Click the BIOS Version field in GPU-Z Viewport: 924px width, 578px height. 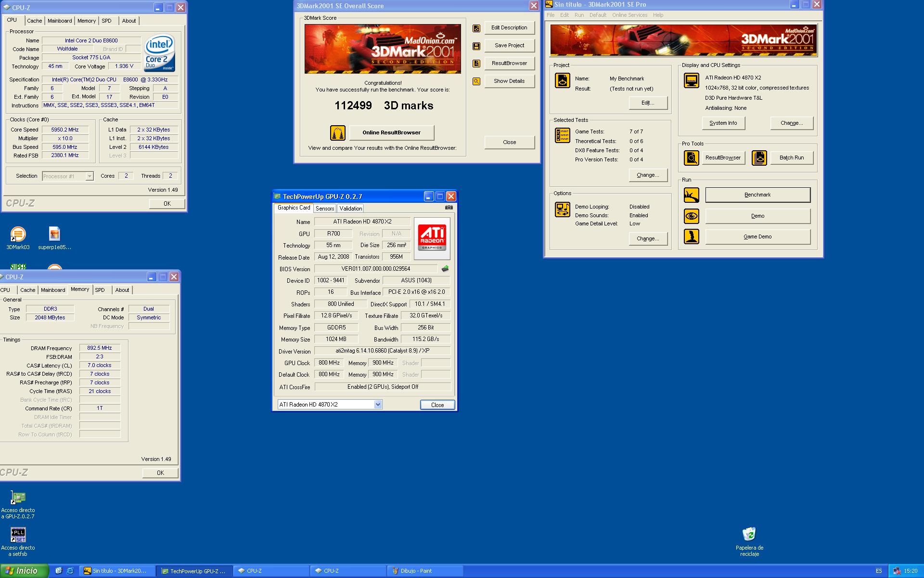point(376,269)
